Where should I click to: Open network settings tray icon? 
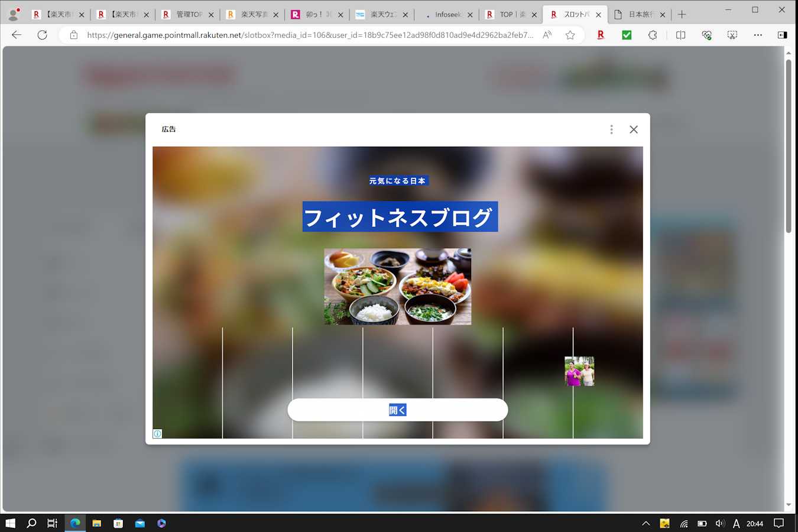pos(683,523)
